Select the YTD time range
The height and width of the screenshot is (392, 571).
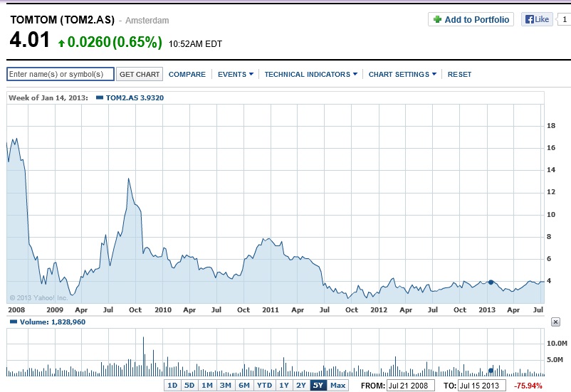pyautogui.click(x=264, y=385)
